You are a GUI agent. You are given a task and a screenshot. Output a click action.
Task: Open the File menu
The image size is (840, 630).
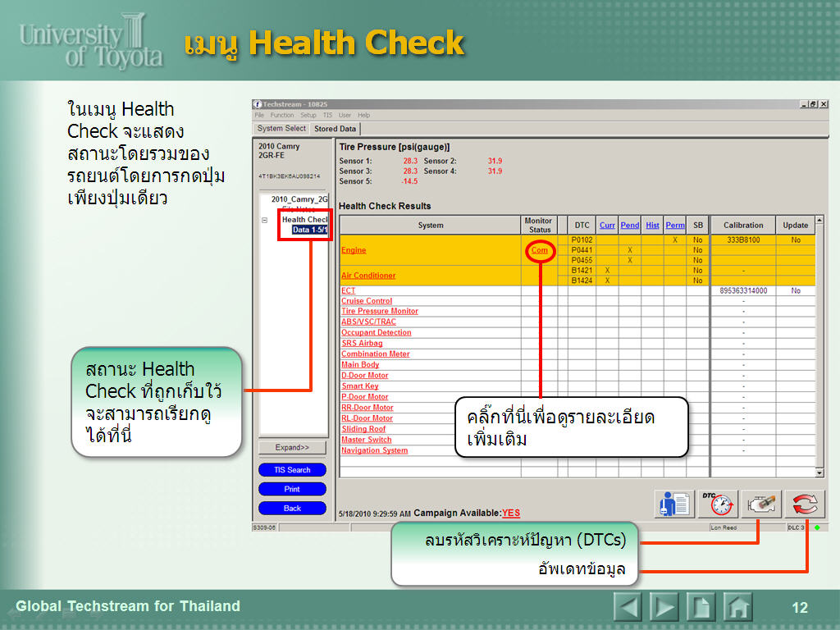click(x=259, y=115)
